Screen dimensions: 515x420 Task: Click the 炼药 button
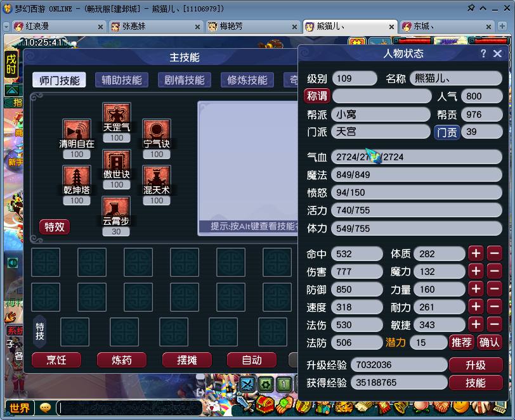122,360
